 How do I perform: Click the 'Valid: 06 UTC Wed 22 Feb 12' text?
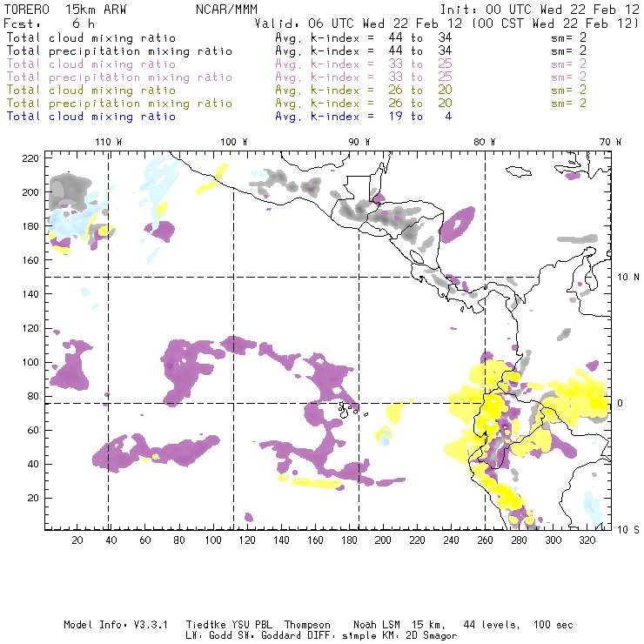[358, 23]
